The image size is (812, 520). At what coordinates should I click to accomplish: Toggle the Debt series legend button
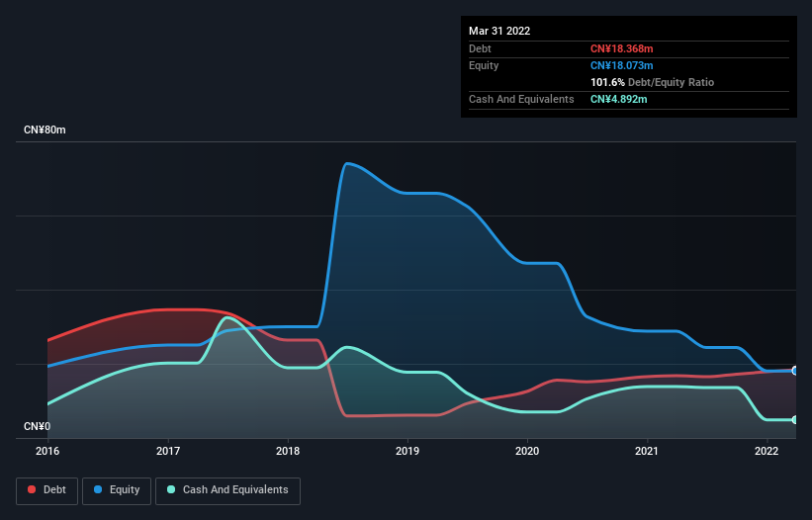[x=46, y=490]
